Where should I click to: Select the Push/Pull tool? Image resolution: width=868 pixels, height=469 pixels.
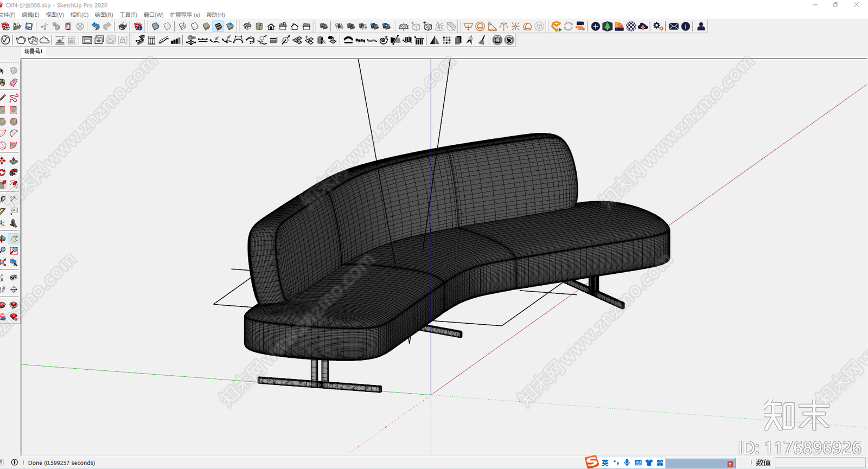point(14,161)
